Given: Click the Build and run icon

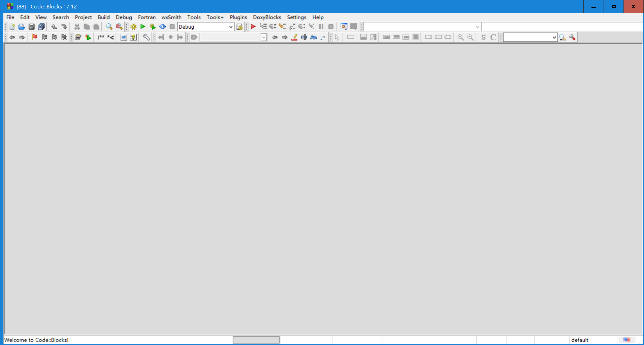Looking at the screenshot, I should pos(153,27).
